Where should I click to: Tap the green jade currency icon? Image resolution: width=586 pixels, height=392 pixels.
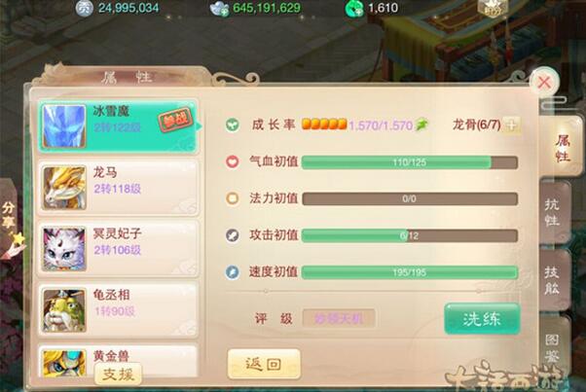(353, 9)
